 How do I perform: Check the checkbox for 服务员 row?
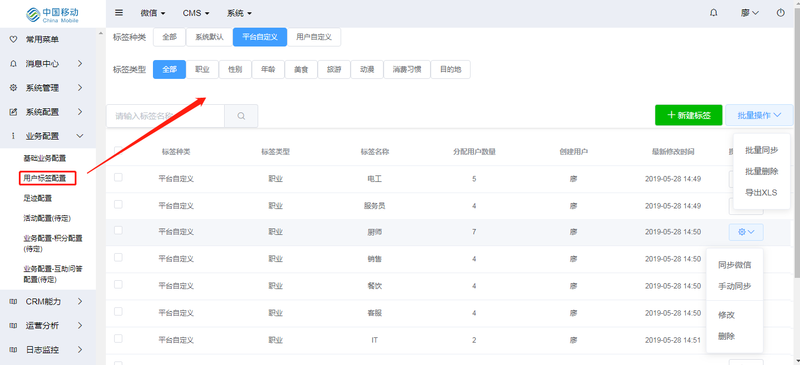pos(118,204)
